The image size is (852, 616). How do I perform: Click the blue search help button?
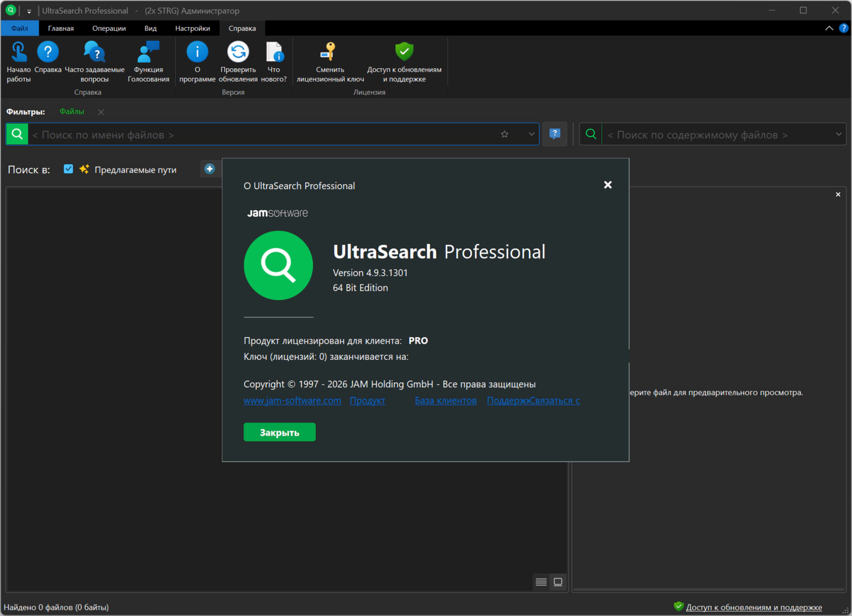pyautogui.click(x=555, y=134)
